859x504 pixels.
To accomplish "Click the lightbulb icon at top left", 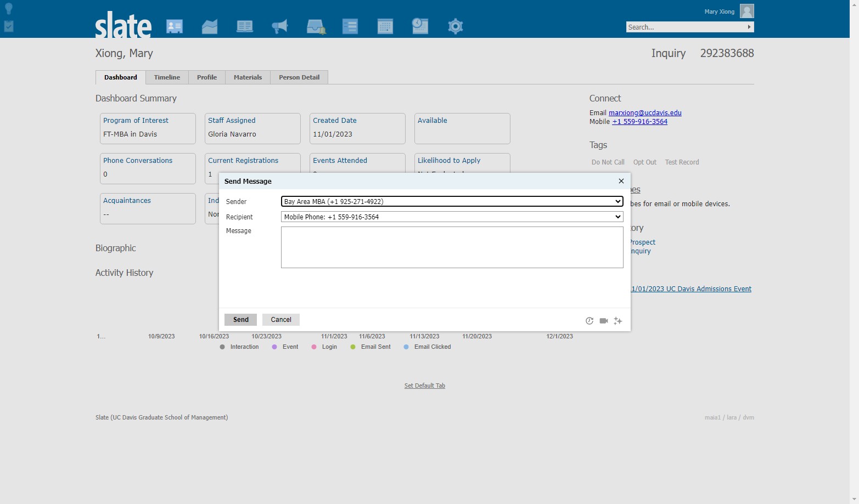I will point(9,8).
